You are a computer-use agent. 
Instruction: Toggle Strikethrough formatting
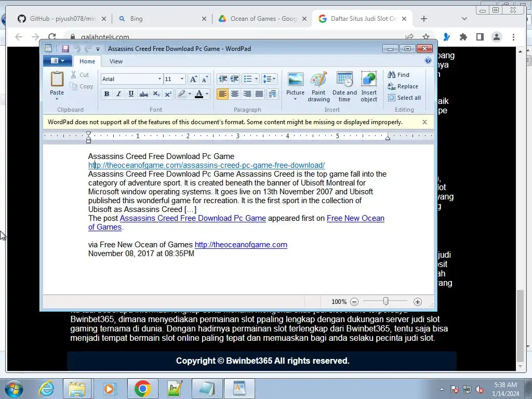pyautogui.click(x=143, y=94)
